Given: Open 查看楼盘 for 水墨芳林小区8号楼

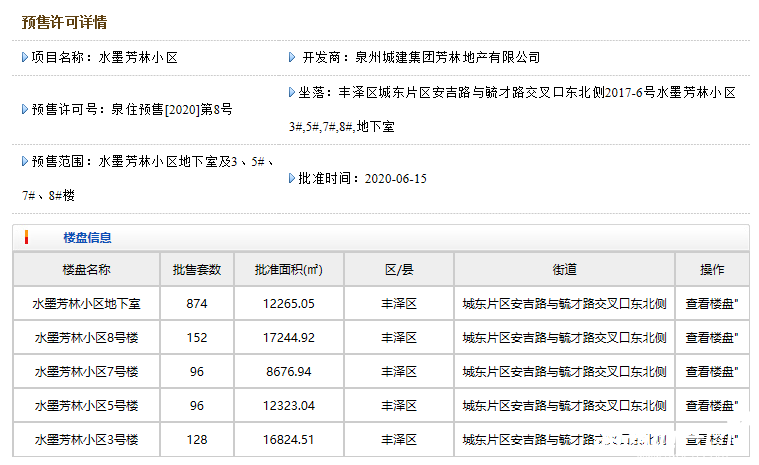Looking at the screenshot, I should coord(712,338).
